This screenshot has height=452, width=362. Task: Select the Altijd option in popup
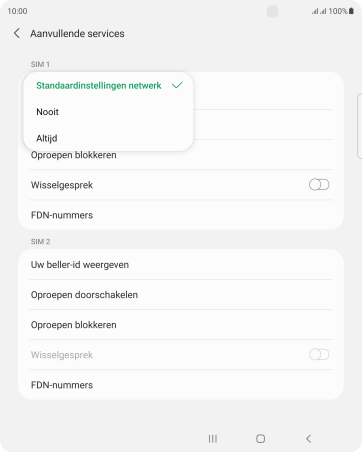[108, 138]
